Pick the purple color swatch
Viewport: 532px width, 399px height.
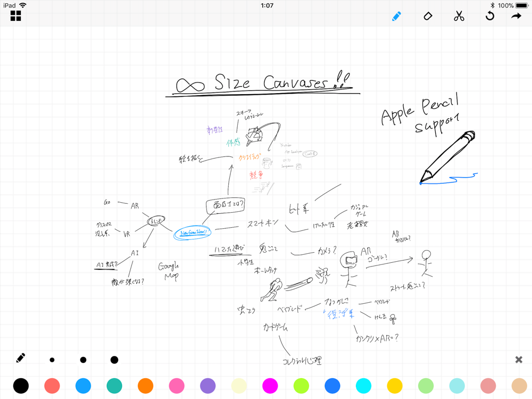207,386
